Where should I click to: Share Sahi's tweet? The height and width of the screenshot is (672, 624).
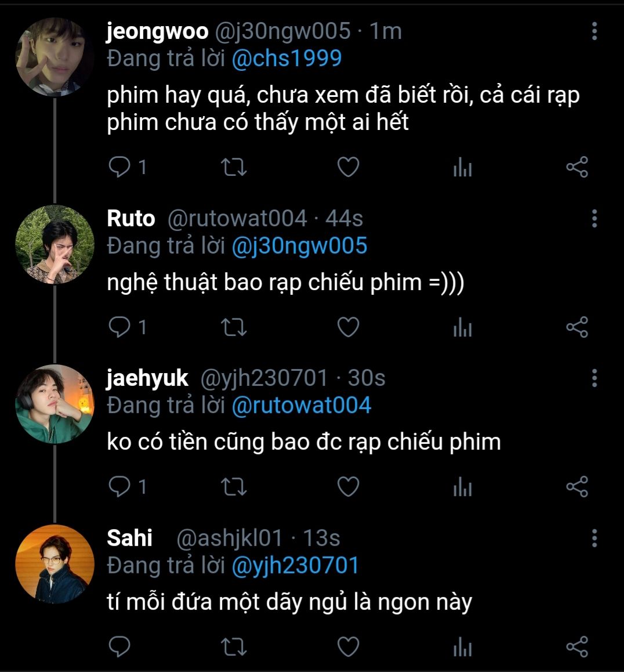click(x=576, y=646)
